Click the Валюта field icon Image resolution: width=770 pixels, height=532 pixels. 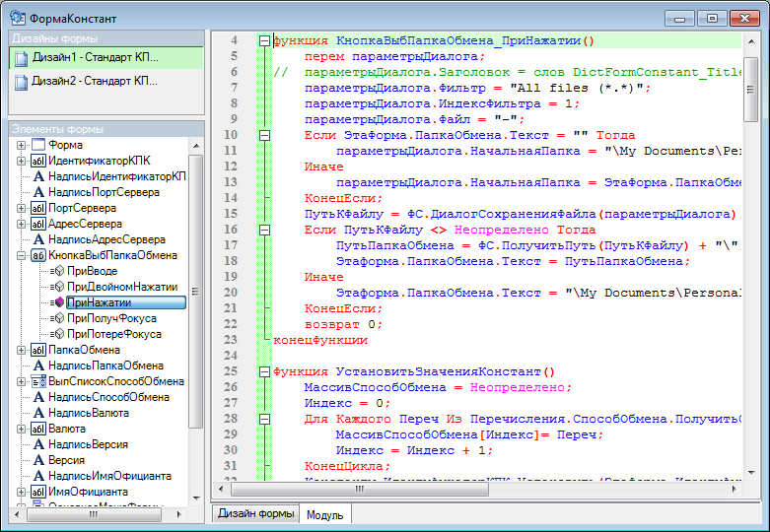pos(38,429)
